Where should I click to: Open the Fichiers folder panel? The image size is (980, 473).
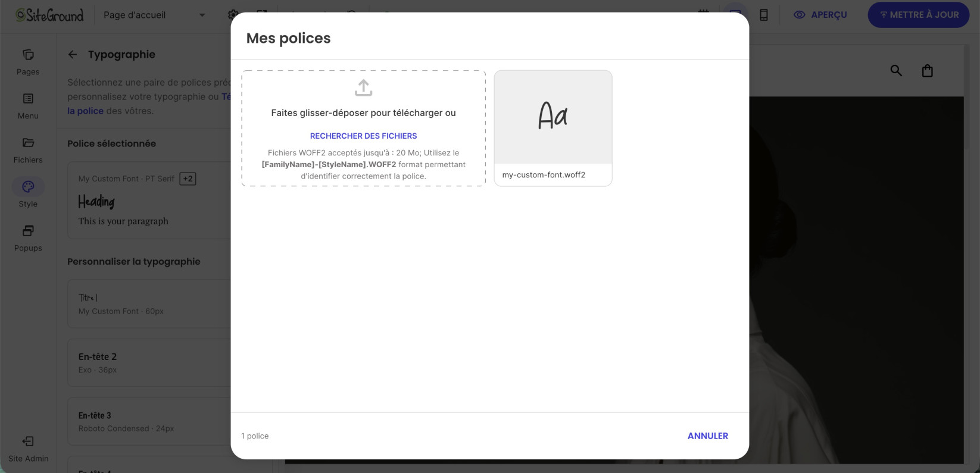pos(28,151)
